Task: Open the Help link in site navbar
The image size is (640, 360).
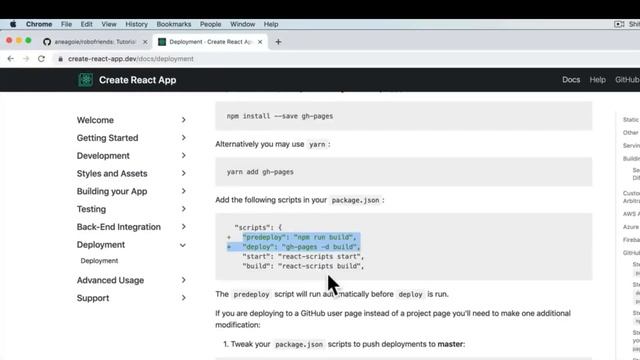Action: coord(598,80)
